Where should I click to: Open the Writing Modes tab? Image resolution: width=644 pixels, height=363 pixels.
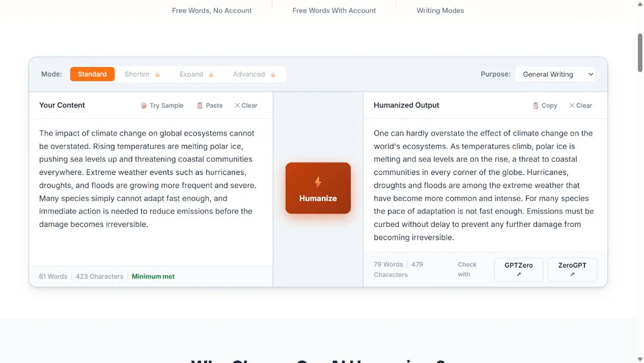pos(440,10)
